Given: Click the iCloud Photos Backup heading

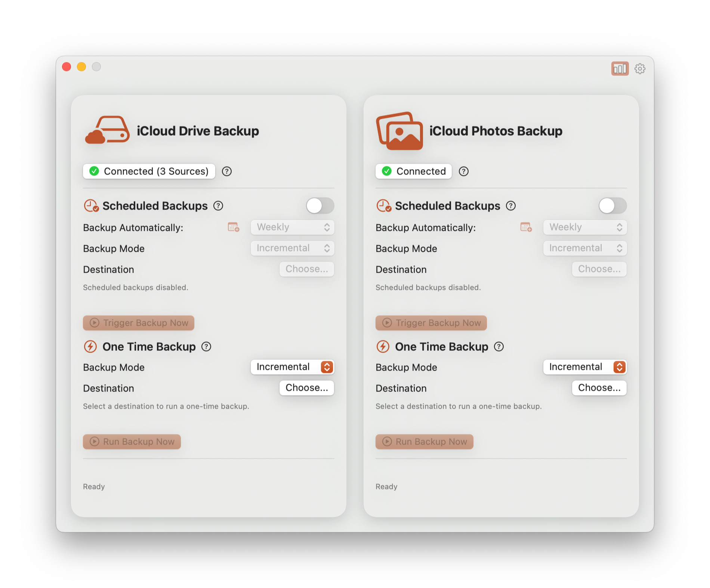Looking at the screenshot, I should [x=496, y=131].
